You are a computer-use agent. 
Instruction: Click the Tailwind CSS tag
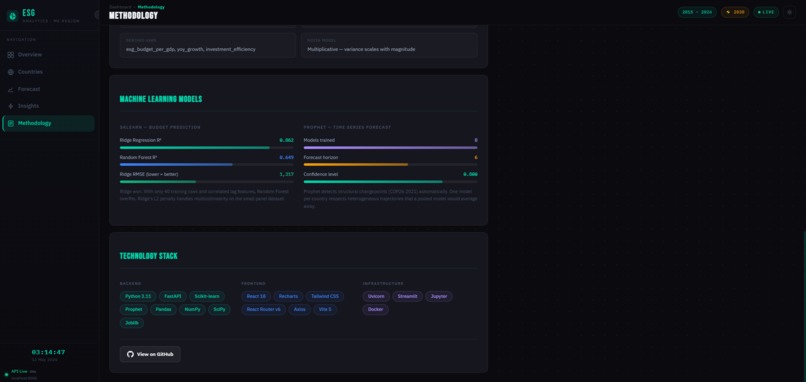[325, 296]
